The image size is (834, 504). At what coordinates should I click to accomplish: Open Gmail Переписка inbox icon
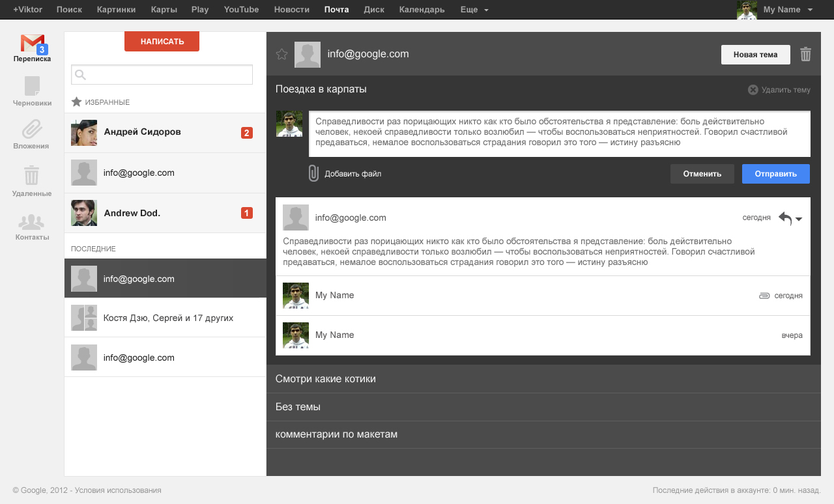point(32,44)
